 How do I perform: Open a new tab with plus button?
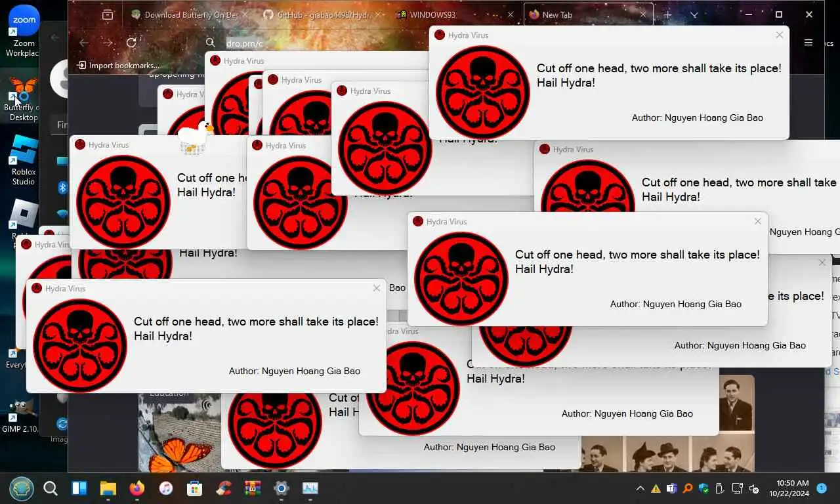tap(667, 14)
